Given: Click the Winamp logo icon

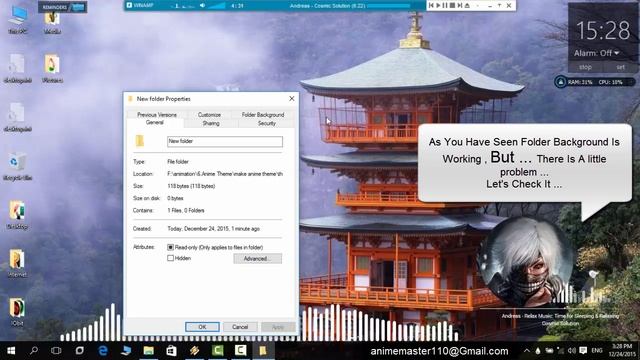Looking at the screenshot, I should pyautogui.click(x=129, y=5).
